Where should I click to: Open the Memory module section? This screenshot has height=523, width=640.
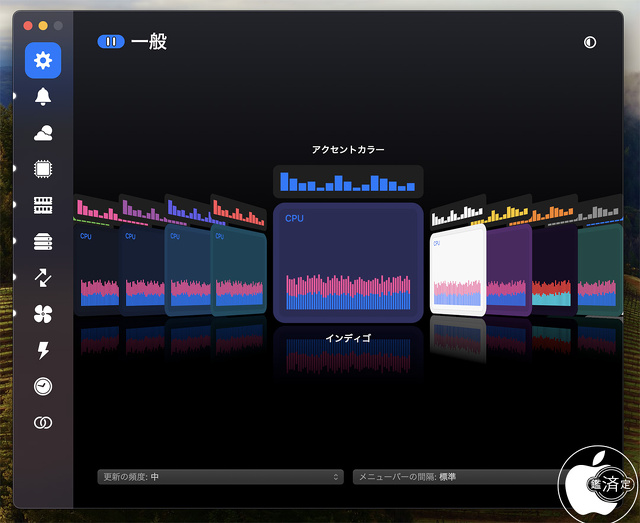point(43,205)
